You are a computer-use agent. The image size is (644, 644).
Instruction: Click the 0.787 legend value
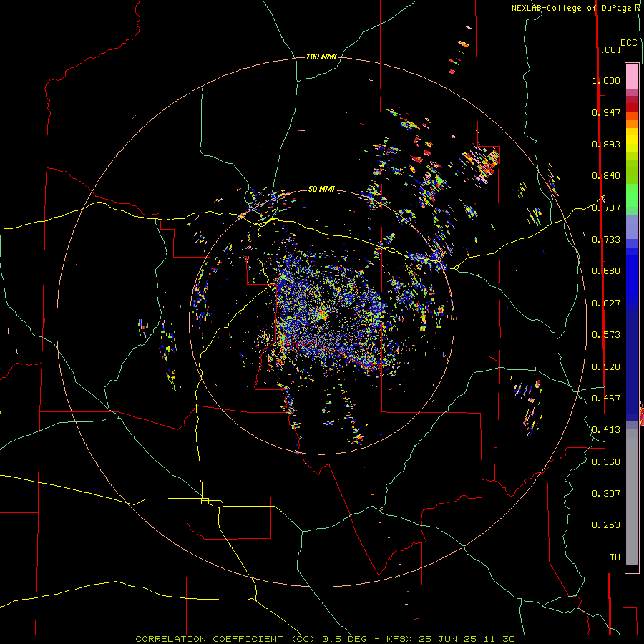tap(606, 208)
